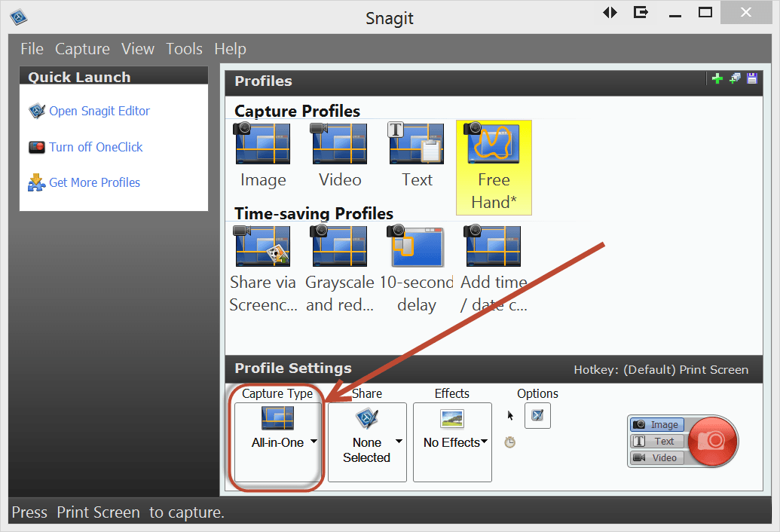The height and width of the screenshot is (532, 780).
Task: Choose the Grayscale and reduce profile
Action: pyautogui.click(x=340, y=269)
